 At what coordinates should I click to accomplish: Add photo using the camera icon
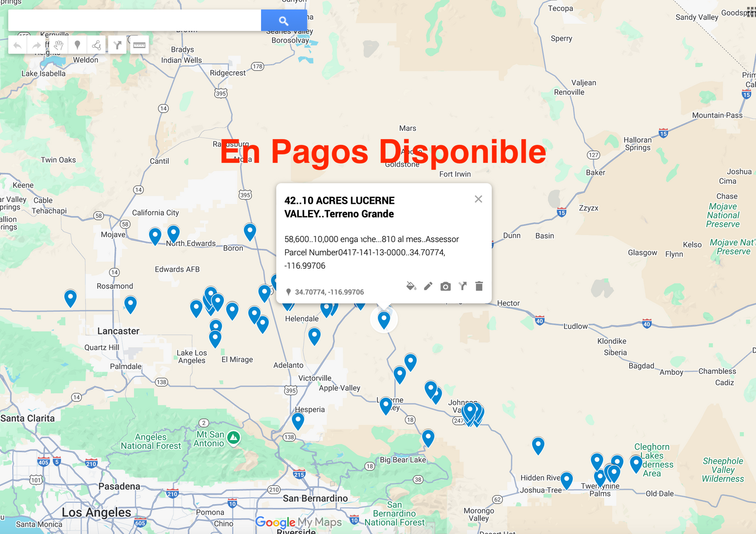click(x=445, y=286)
